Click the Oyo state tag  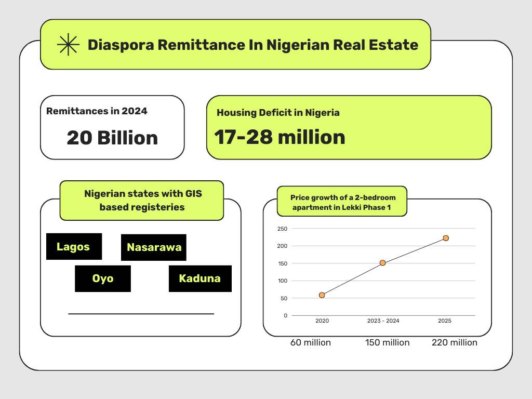[103, 278]
